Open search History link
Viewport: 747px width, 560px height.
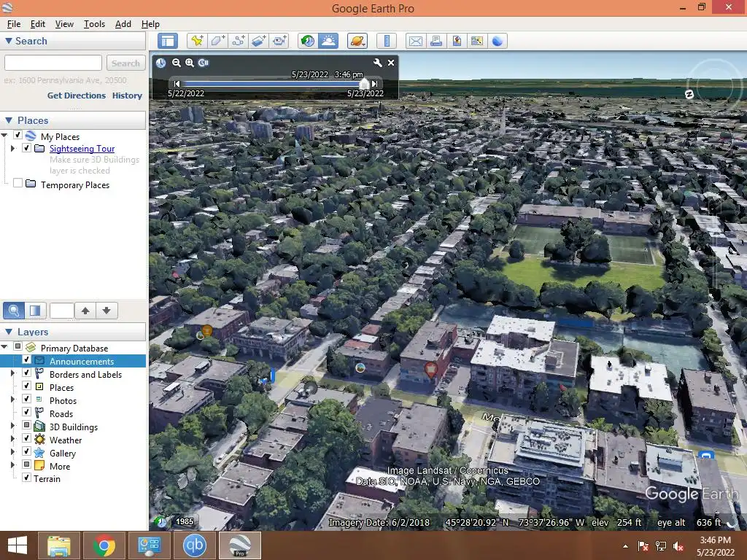coord(127,96)
